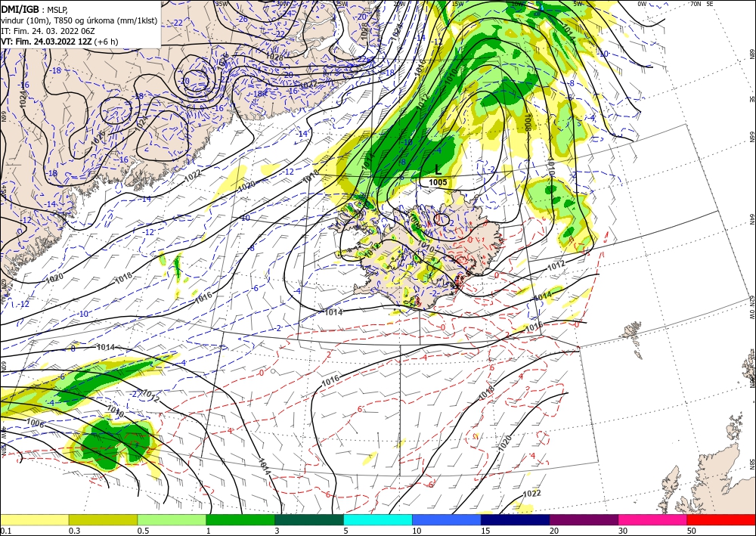
Task: Click the '70N' latitude label
Action: pyautogui.click(x=696, y=3)
